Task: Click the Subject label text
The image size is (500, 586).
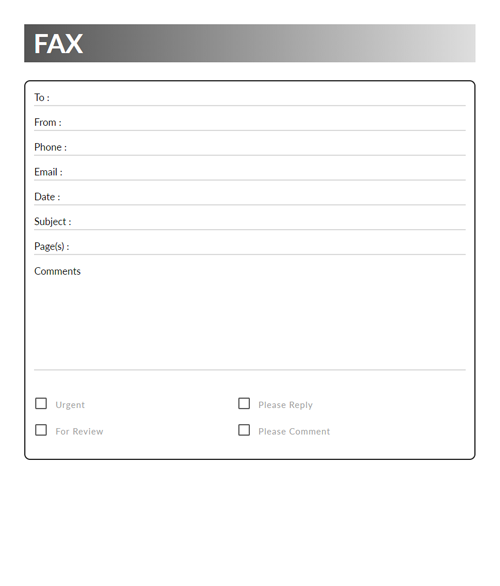Action: [50, 222]
